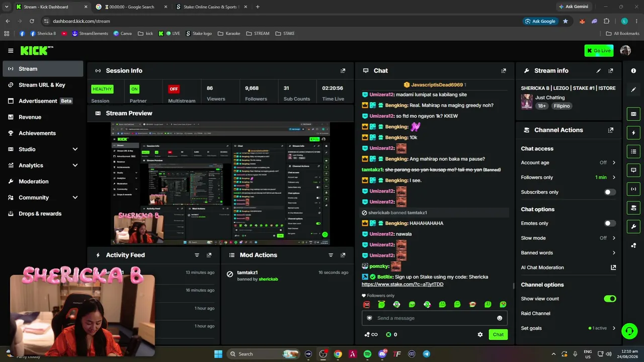The width and height of the screenshot is (644, 362).
Task: Click the info icon in the right rail
Action: [x=633, y=71]
